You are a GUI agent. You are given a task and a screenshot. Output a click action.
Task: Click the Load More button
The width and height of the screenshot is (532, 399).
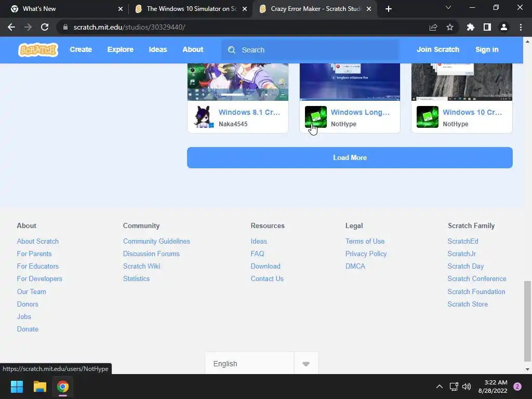click(350, 158)
